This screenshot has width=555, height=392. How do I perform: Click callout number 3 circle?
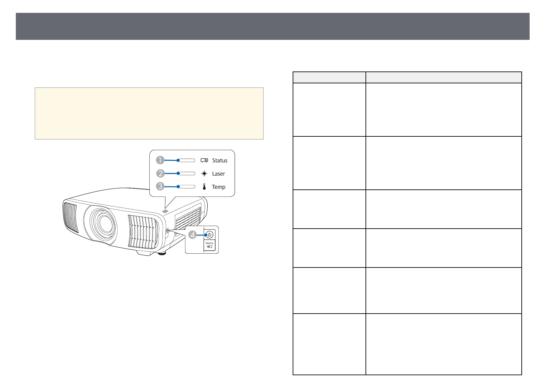(160, 186)
